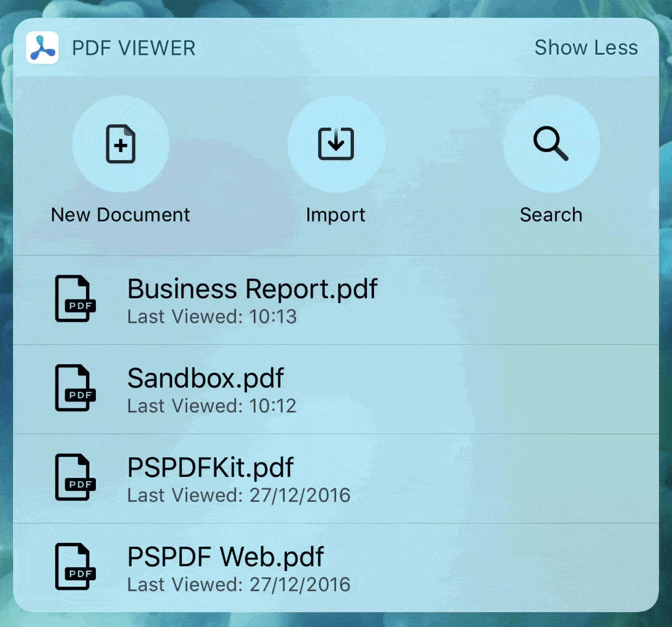
Task: Click the PDF icon beside PSPDFKit.pdf
Action: tap(75, 478)
